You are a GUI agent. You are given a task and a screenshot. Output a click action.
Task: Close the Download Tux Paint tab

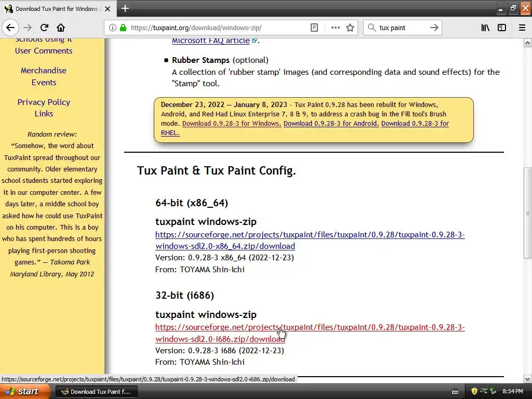coord(108,9)
